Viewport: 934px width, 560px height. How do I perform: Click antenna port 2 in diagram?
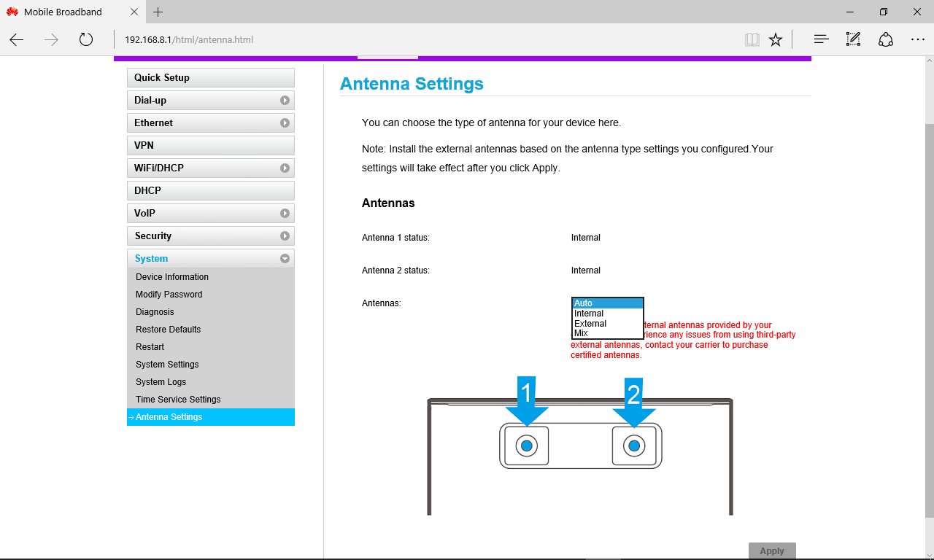pyautogui.click(x=634, y=446)
